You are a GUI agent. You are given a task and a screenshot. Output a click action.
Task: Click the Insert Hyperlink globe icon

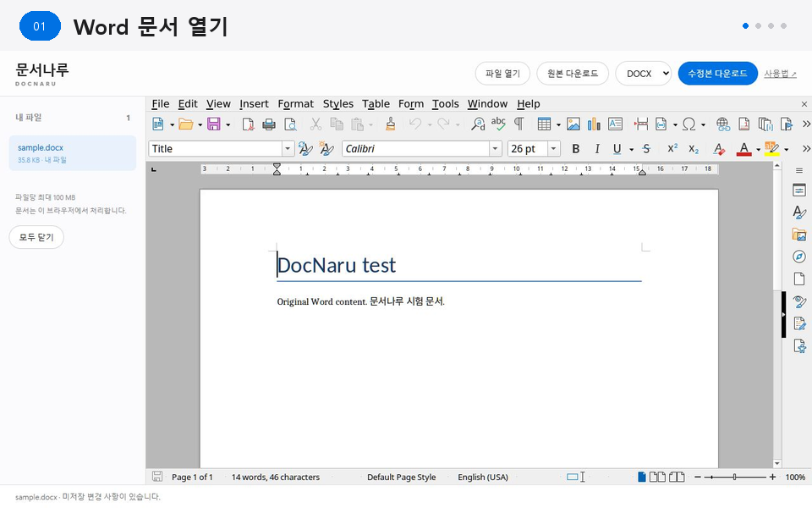click(x=723, y=124)
